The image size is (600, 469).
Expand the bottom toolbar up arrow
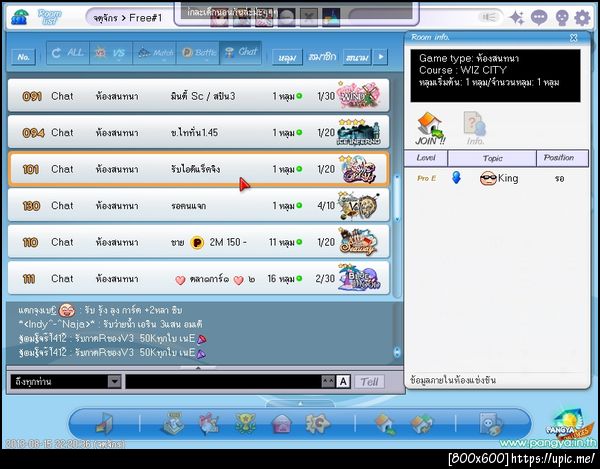click(x=300, y=403)
